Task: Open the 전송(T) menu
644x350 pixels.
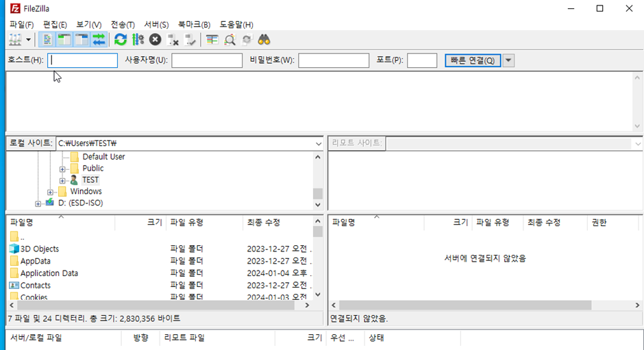Action: tap(123, 25)
